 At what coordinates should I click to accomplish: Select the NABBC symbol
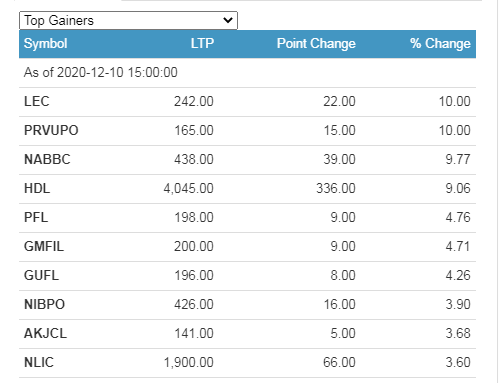(47, 159)
